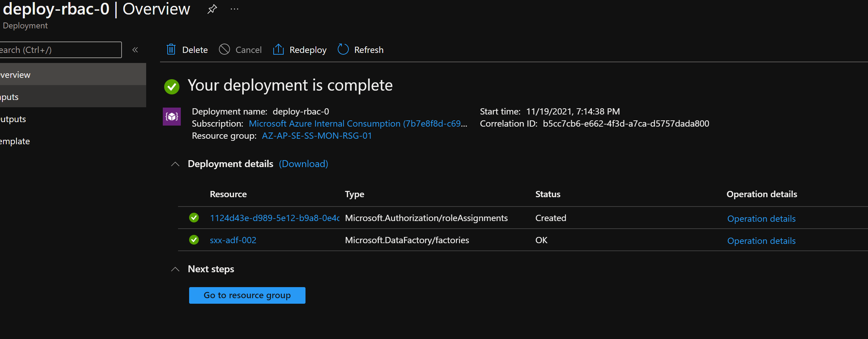Collapse the Next steps section
Image resolution: width=868 pixels, height=339 pixels.
click(x=175, y=269)
